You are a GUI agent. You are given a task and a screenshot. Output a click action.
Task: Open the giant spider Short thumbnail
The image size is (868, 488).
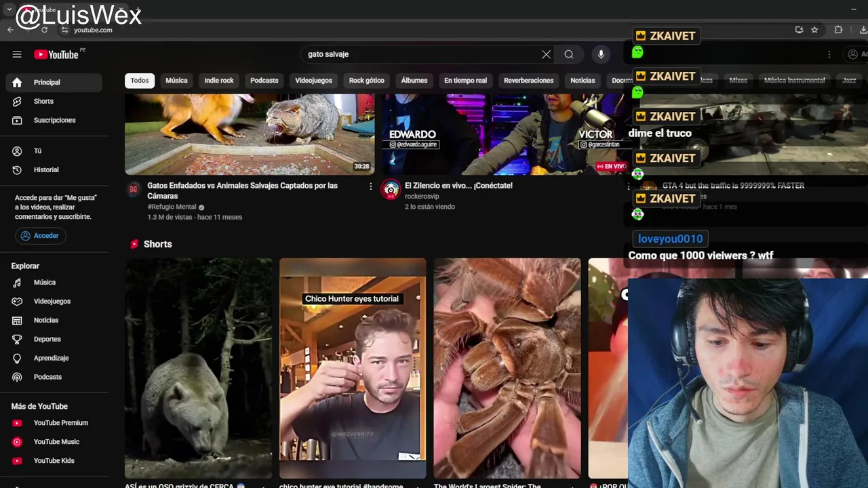click(507, 368)
